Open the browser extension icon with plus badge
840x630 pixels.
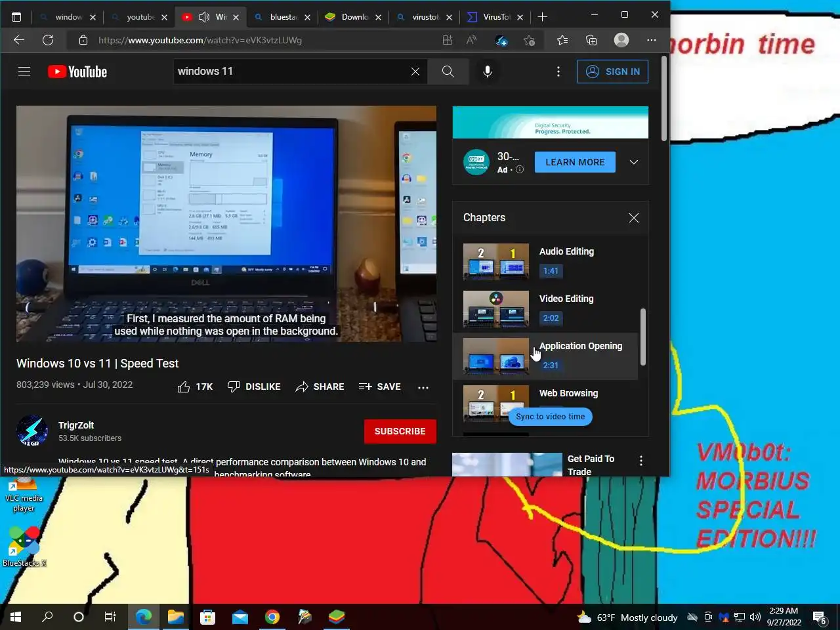[501, 40]
